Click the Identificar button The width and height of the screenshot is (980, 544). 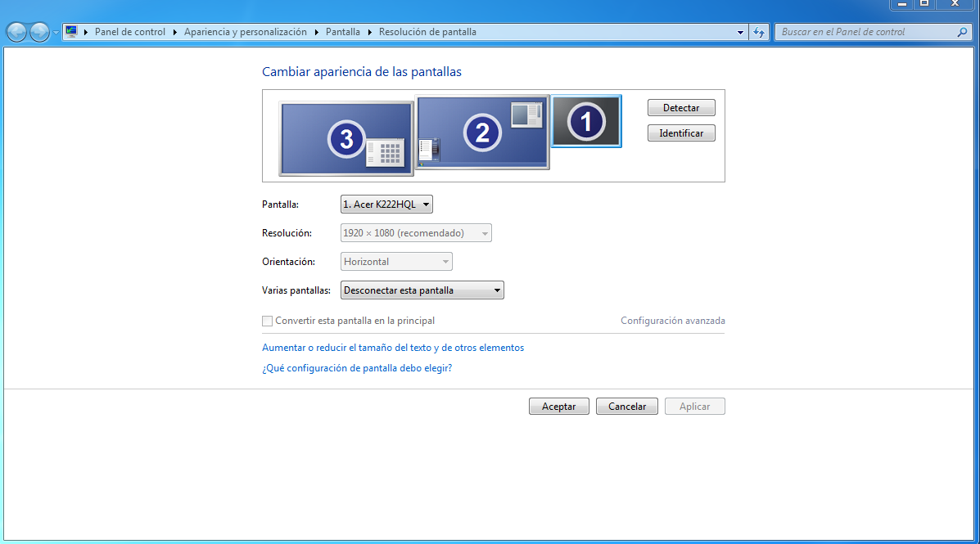681,133
